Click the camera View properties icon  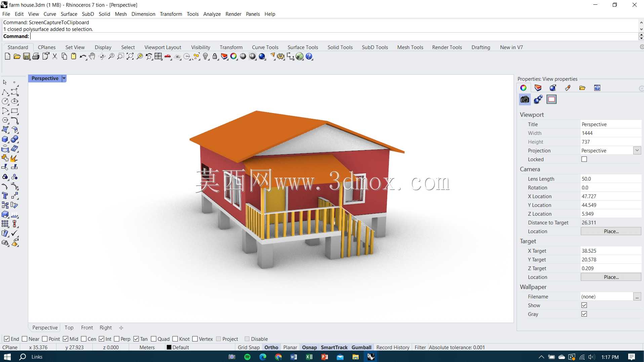pos(525,99)
